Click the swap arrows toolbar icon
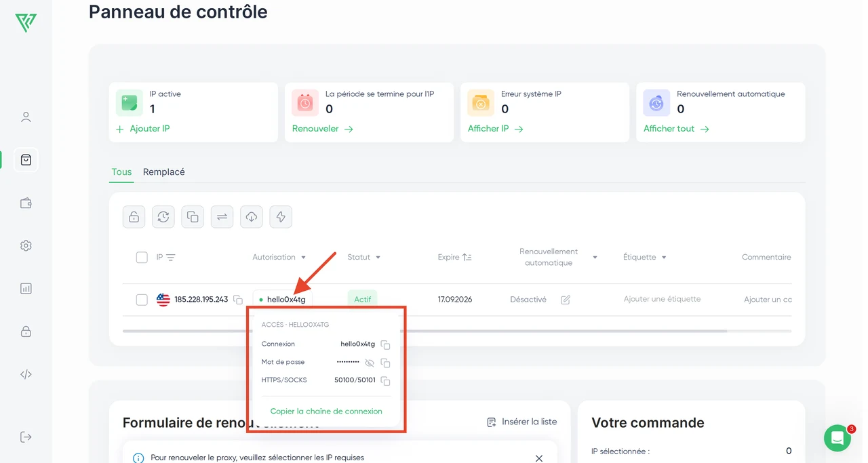The image size is (868, 463). (222, 217)
